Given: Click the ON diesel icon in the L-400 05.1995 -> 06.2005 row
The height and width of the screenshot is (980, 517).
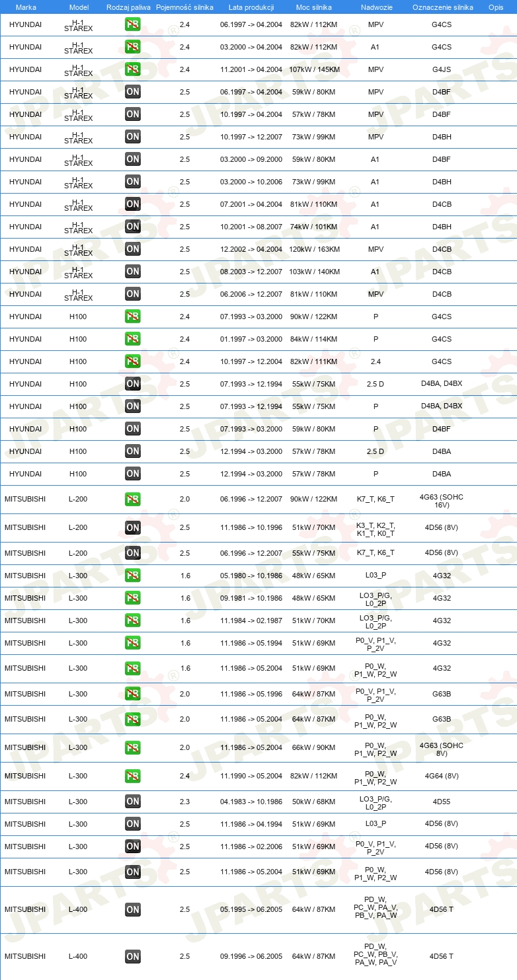Looking at the screenshot, I should (133, 909).
